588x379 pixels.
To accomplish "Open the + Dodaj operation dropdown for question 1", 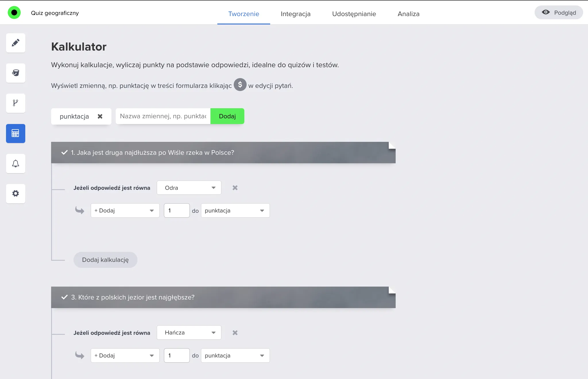I will (125, 210).
